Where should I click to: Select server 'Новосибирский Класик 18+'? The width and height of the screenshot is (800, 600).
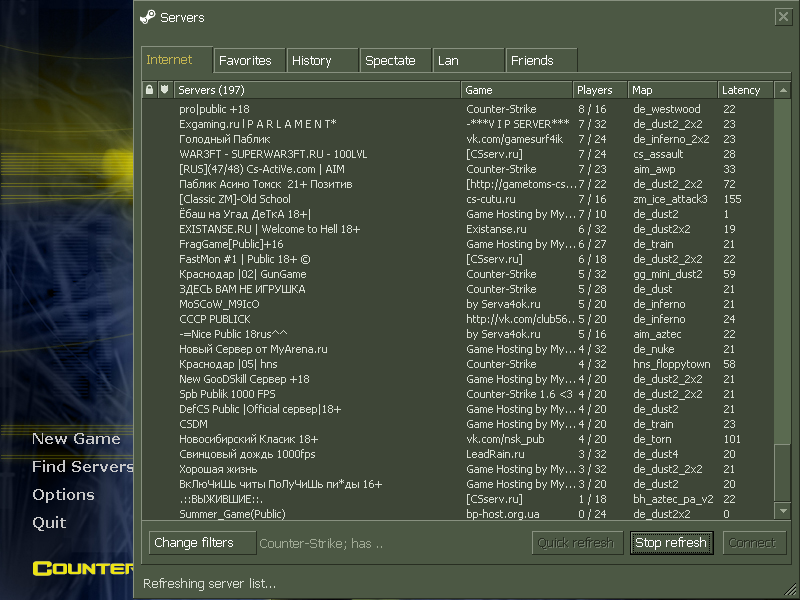[x=458, y=439]
